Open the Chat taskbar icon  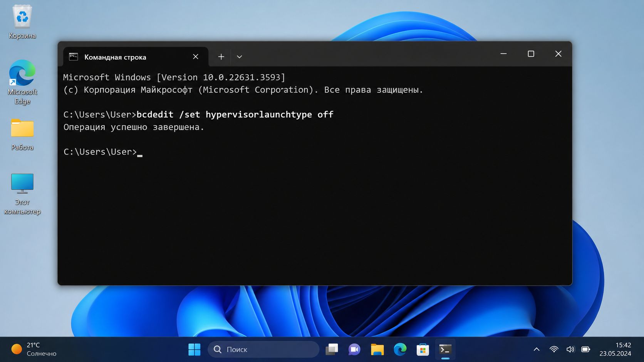(354, 349)
